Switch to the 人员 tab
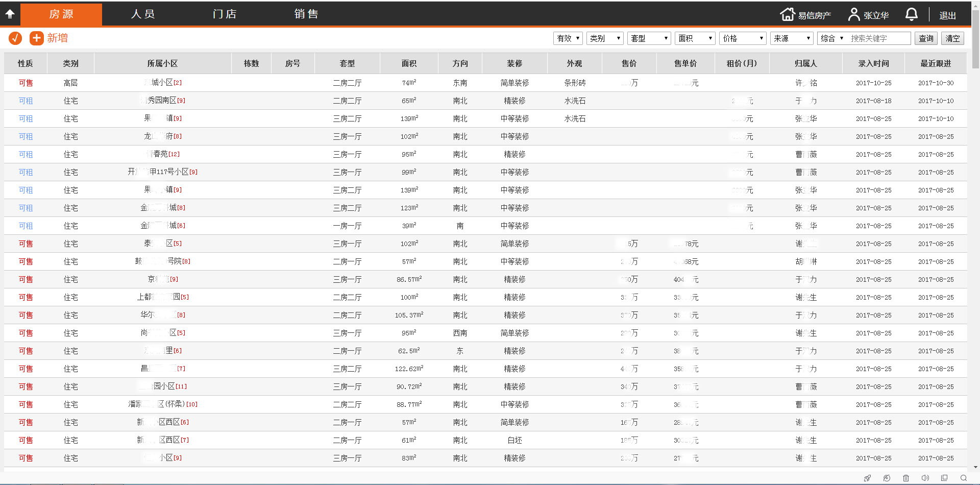Screen dimensions: 980x485 point(143,14)
